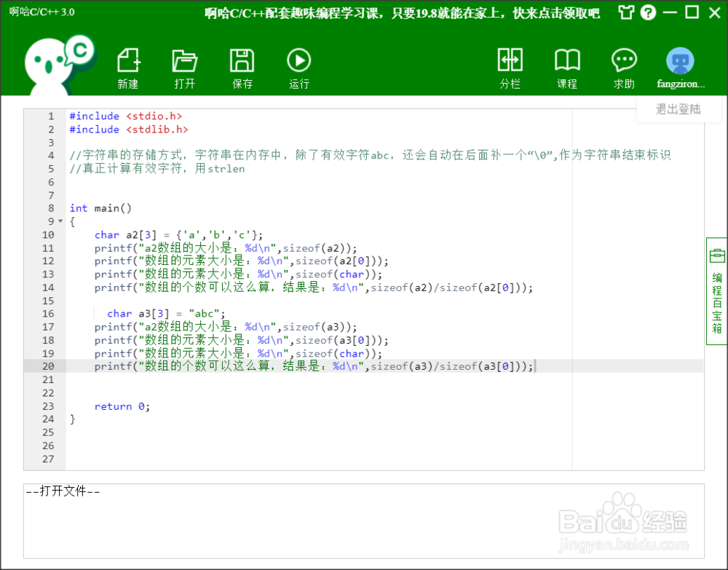Click the printf sizeof(a3) line 17
728x570 pixels.
coord(226,328)
